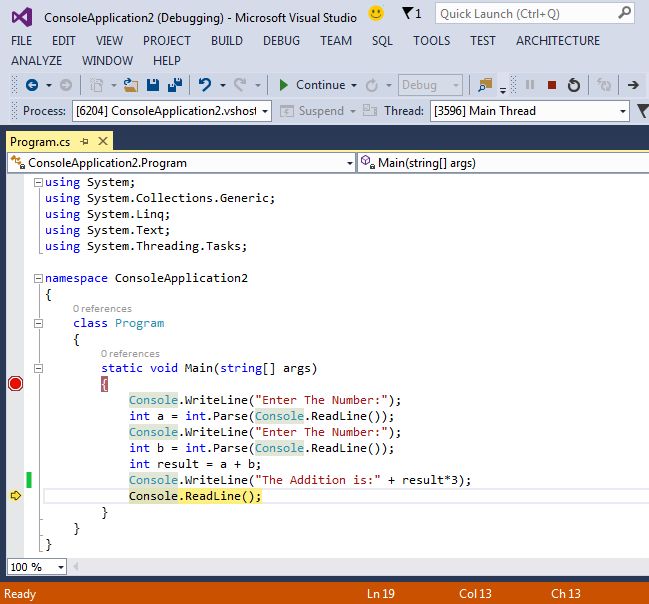649x604 pixels.
Task: Open the ANALYZE menu
Action: pyautogui.click(x=36, y=61)
